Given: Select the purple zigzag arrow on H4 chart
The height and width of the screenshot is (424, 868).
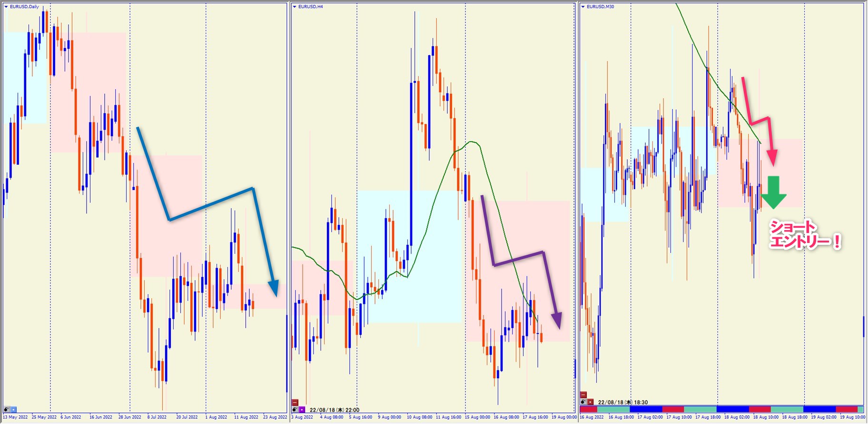Looking at the screenshot, I should (x=519, y=259).
